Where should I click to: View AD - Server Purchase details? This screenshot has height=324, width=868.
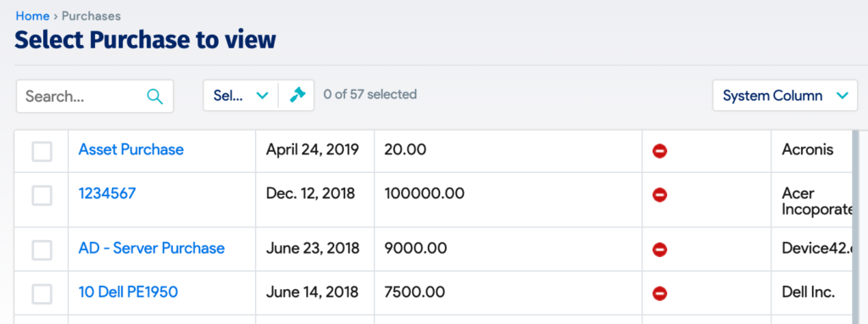151,249
